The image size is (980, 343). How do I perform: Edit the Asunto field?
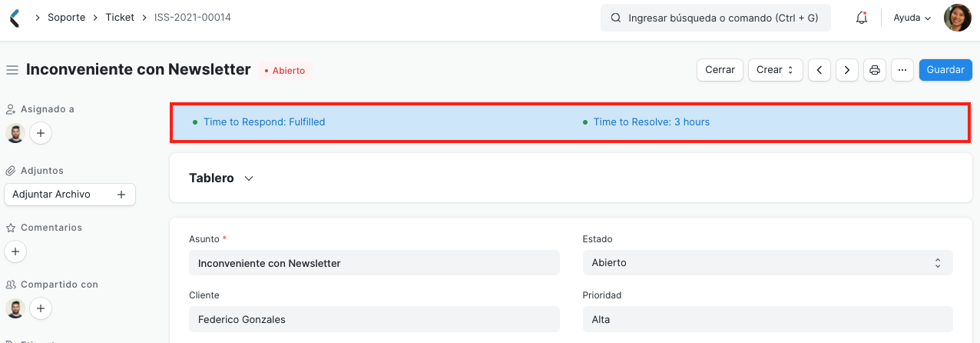point(374,263)
